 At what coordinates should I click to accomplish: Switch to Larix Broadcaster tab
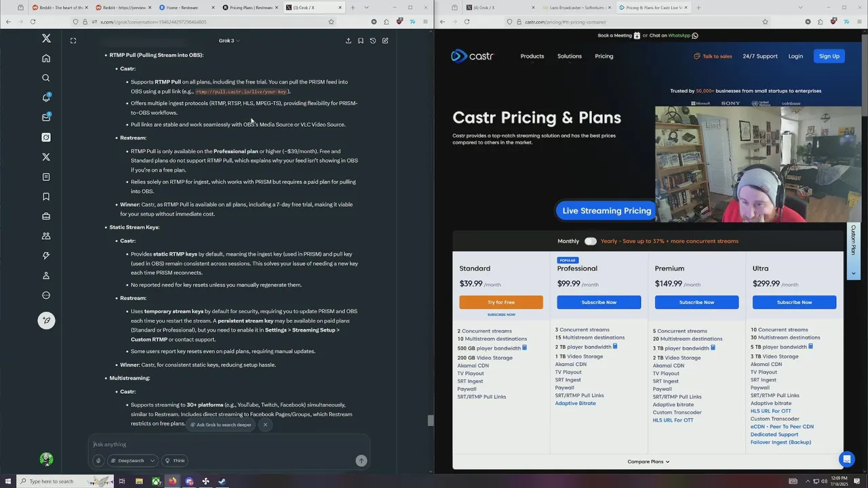[x=577, y=7]
